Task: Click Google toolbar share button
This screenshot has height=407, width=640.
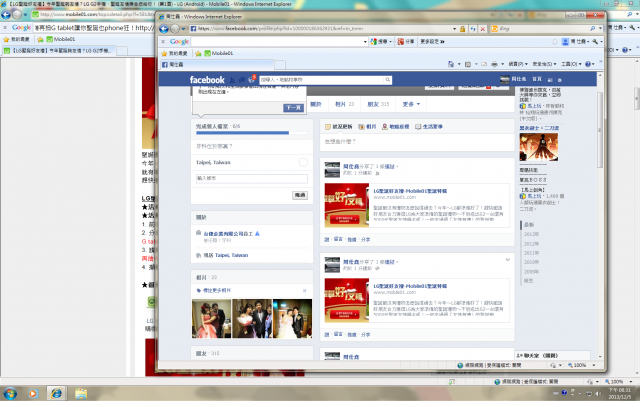Action: point(406,42)
